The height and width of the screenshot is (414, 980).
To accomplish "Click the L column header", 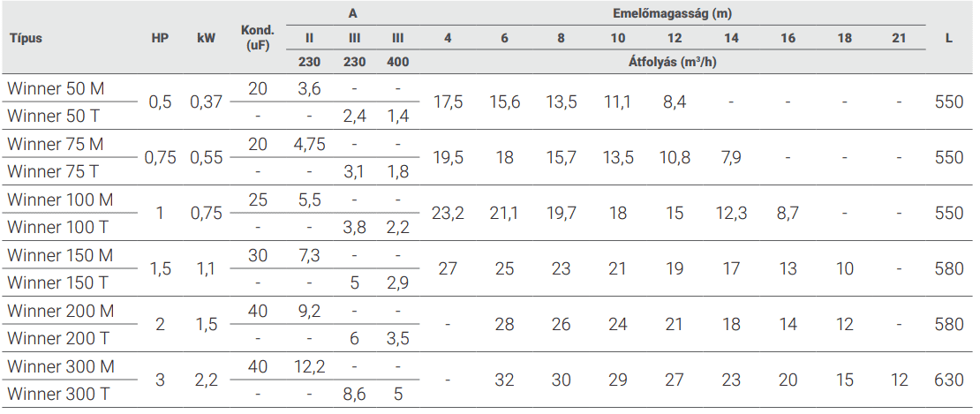I will [x=948, y=39].
